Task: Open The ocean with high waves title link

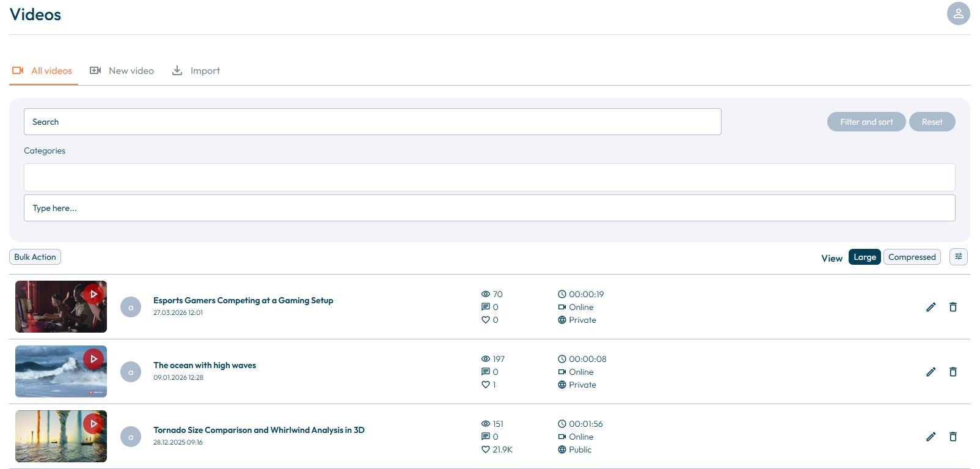Action: tap(205, 365)
